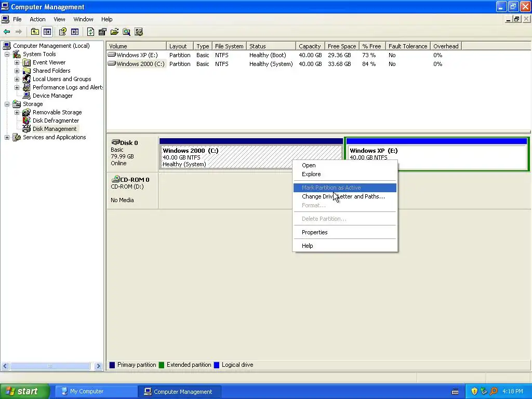Open the File menu
Viewport: 532px width, 399px height.
click(17, 19)
